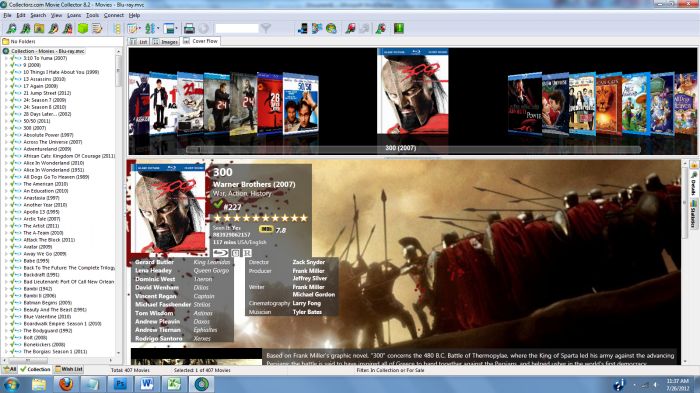Click the Blu-ray format logo under runtime

(221, 253)
